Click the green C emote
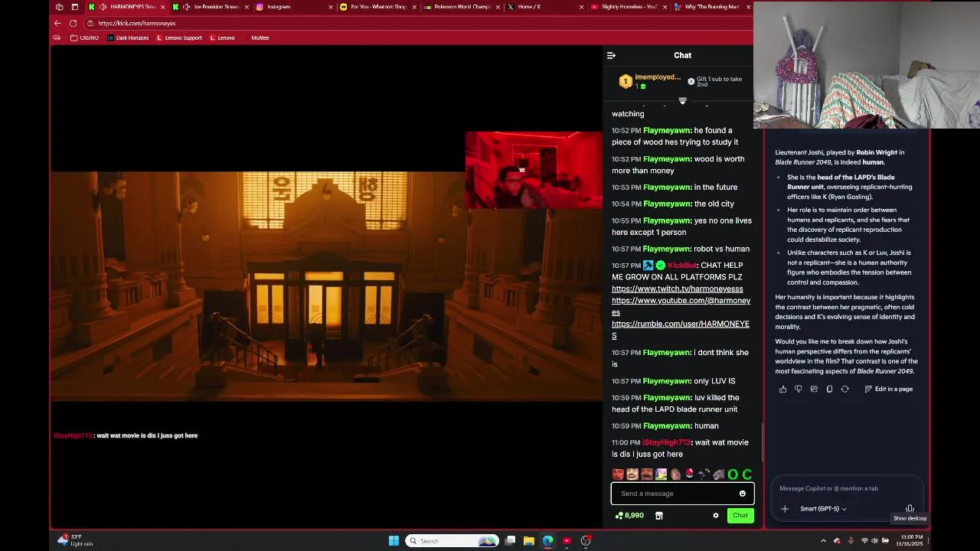 pos(747,474)
